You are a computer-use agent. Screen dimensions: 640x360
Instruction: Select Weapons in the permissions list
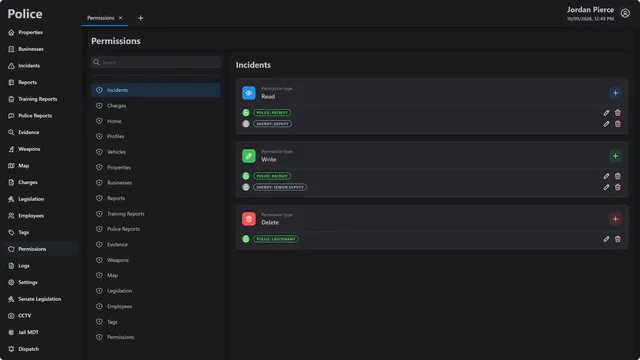click(156, 260)
